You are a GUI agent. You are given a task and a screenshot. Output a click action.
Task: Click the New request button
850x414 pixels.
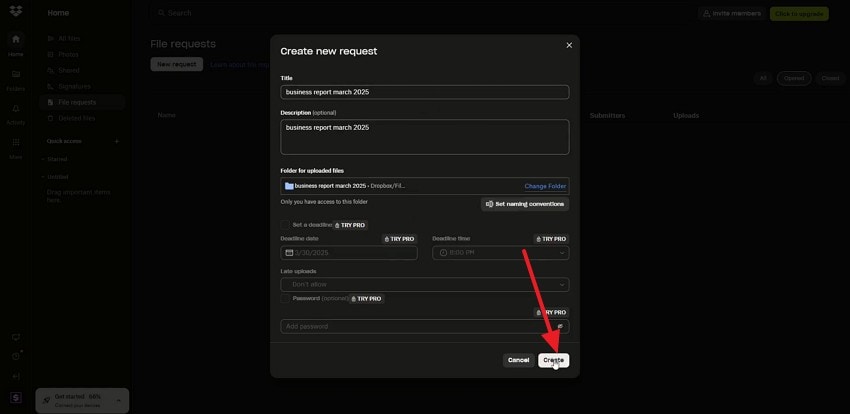point(177,64)
